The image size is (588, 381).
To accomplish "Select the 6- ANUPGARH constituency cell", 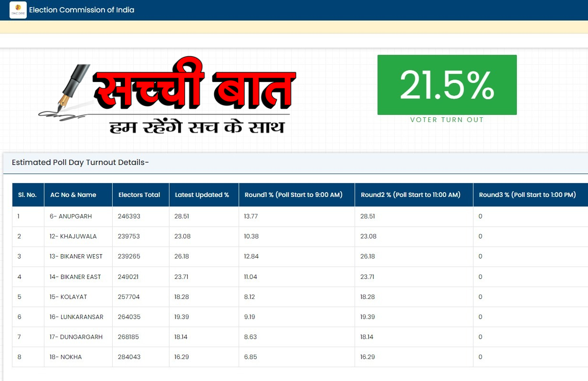I will [x=71, y=216].
